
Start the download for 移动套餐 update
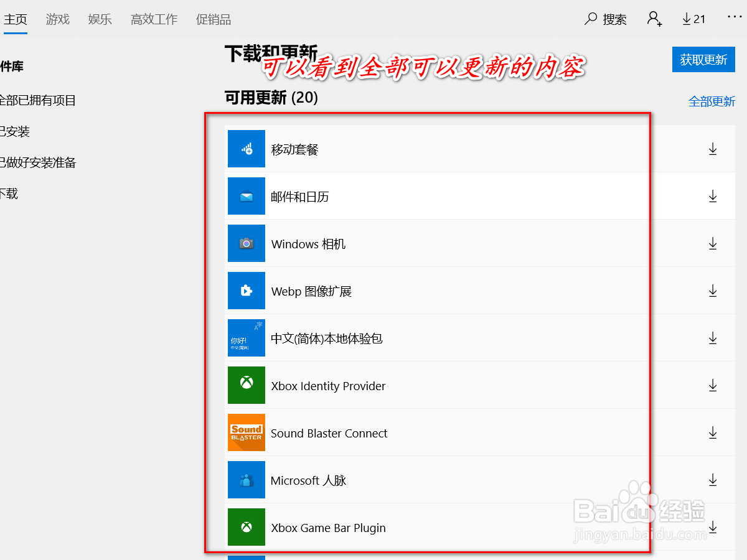pyautogui.click(x=712, y=149)
